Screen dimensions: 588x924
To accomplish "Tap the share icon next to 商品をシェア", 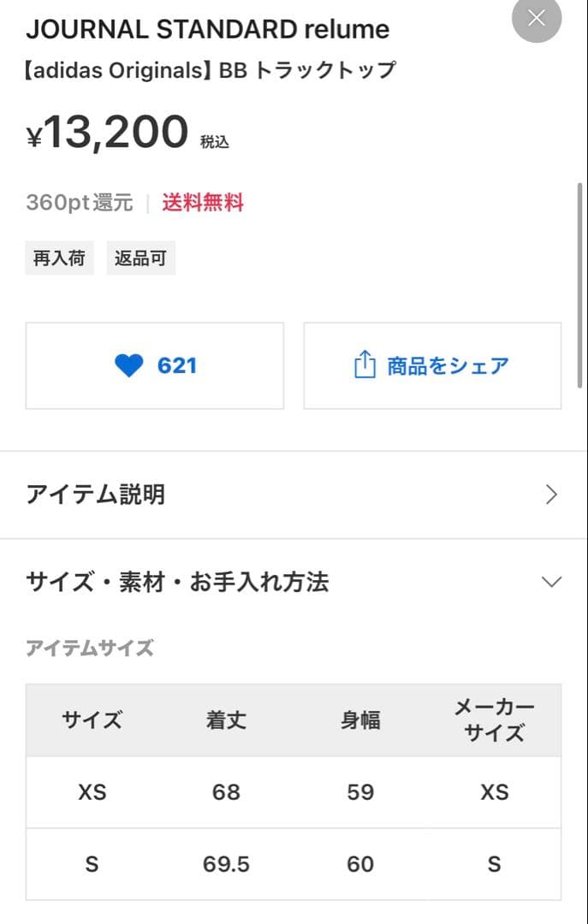I will (x=365, y=364).
